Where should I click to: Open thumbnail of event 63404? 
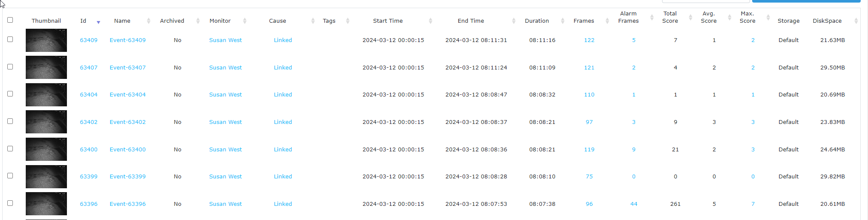tap(46, 95)
